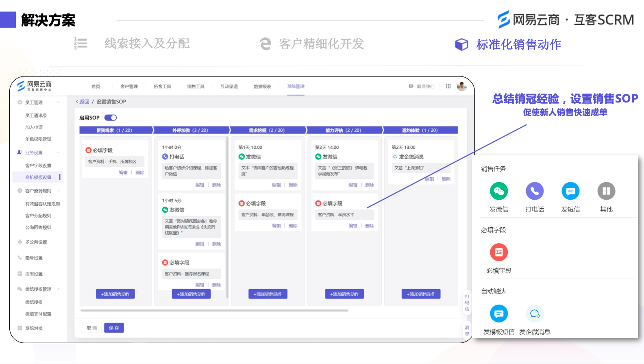
Task: Select the red 必填字段 form icon
Action: coord(499,253)
